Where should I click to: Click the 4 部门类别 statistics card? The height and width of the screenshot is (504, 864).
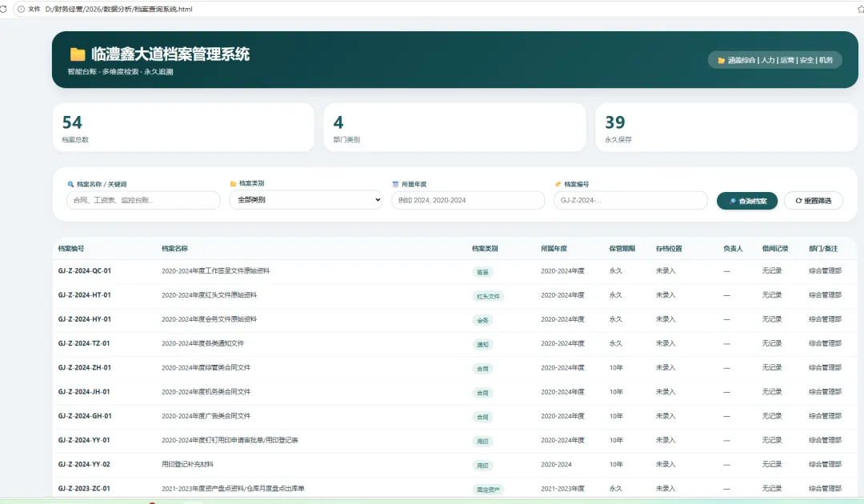pyautogui.click(x=454, y=127)
